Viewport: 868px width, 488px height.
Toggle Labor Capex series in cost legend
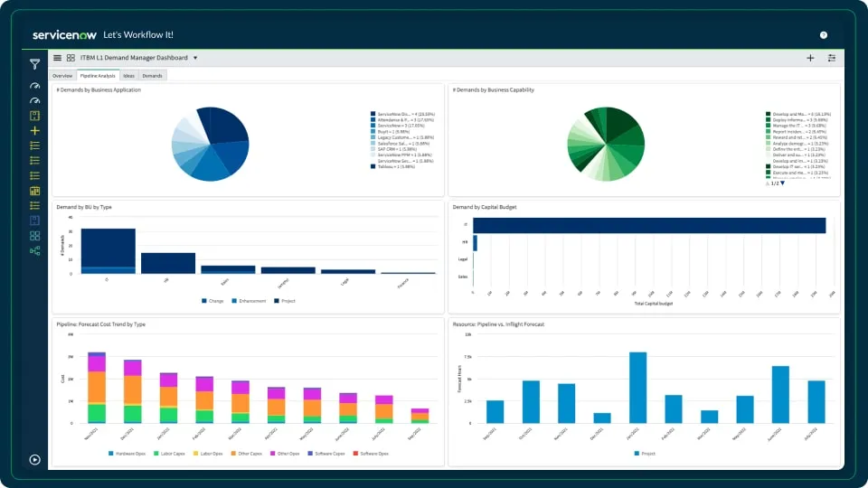(x=169, y=454)
